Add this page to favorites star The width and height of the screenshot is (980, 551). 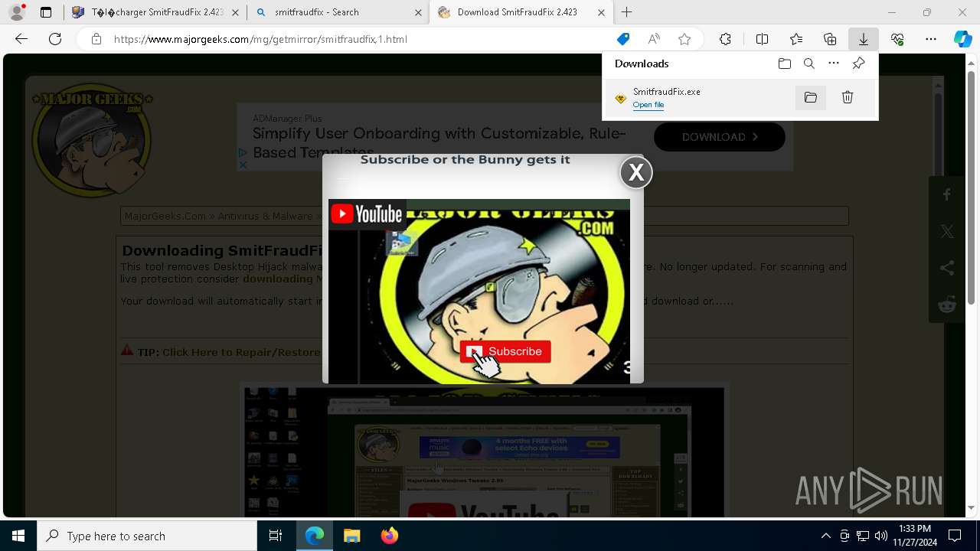684,39
